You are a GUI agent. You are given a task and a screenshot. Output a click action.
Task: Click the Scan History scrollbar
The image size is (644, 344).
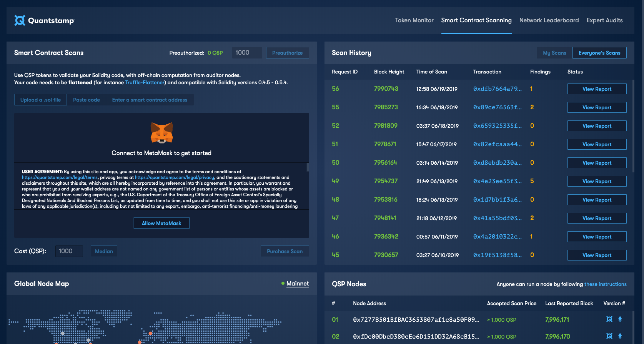coord(633,126)
